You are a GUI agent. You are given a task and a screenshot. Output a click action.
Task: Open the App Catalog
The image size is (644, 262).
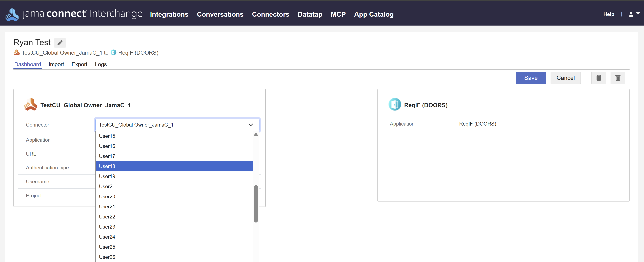pyautogui.click(x=374, y=14)
